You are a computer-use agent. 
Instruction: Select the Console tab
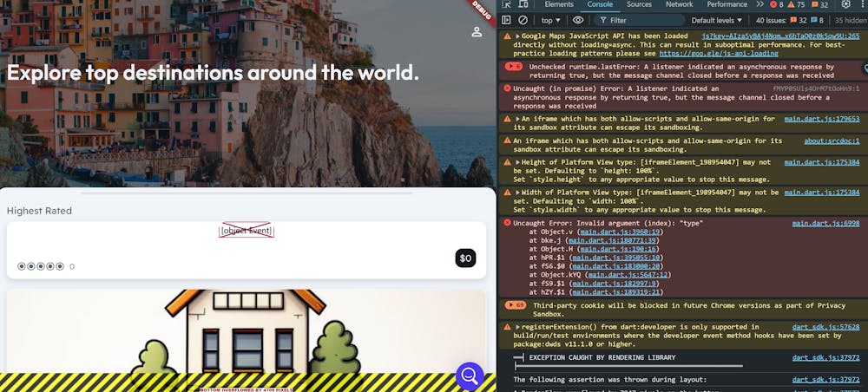[600, 4]
